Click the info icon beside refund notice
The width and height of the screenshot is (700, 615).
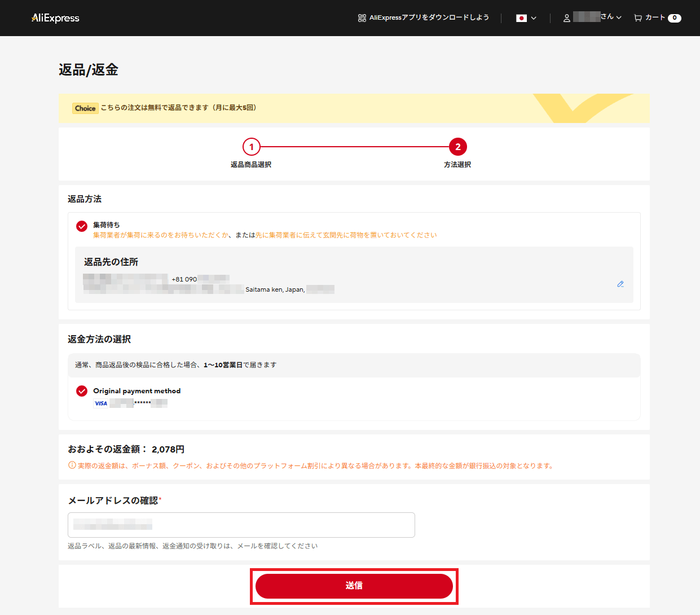tap(72, 465)
